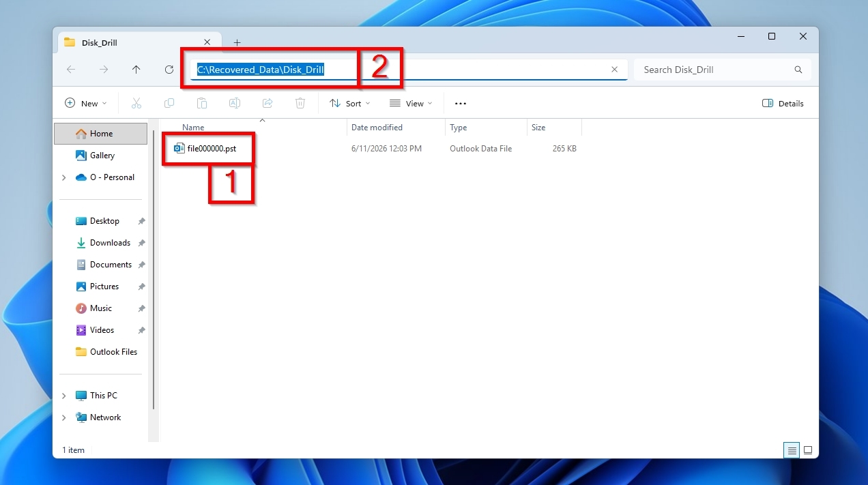Open the New item dropdown
868x485 pixels.
coord(86,103)
